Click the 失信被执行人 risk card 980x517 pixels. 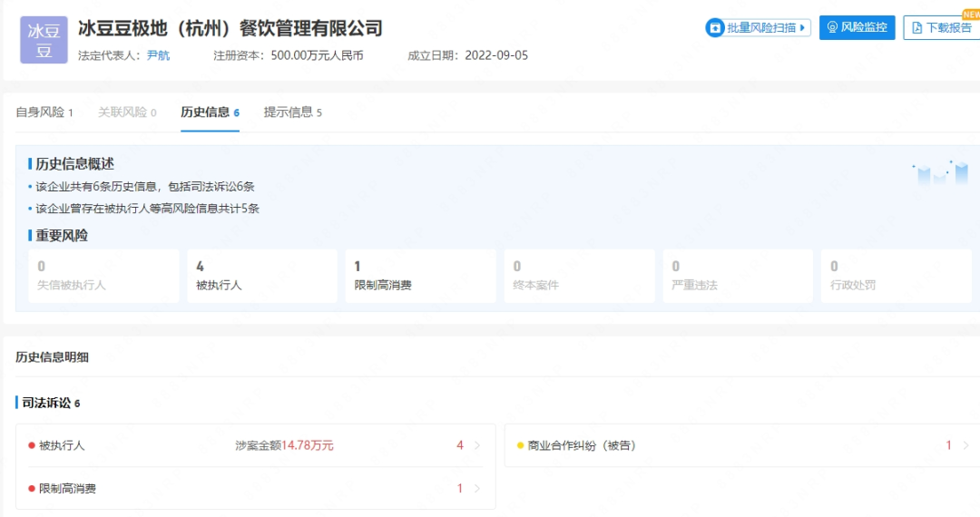[103, 276]
